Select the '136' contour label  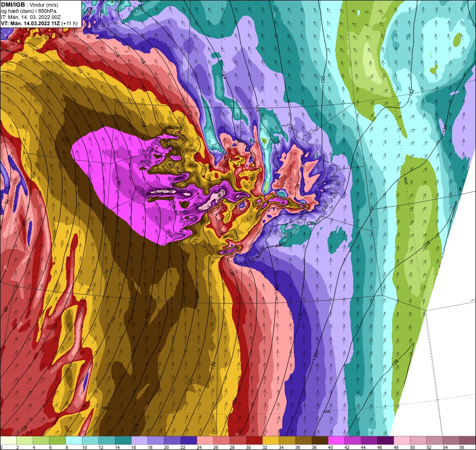(x=427, y=244)
